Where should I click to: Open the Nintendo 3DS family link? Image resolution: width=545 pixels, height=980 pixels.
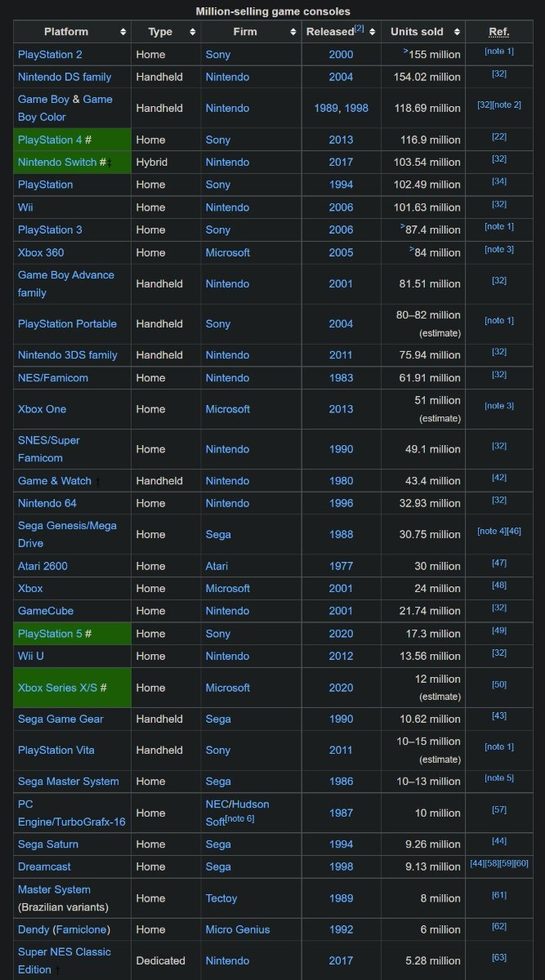pos(68,354)
